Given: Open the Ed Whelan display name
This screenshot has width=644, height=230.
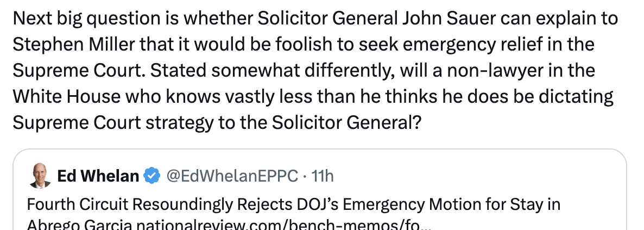Looking at the screenshot, I should coord(98,176).
